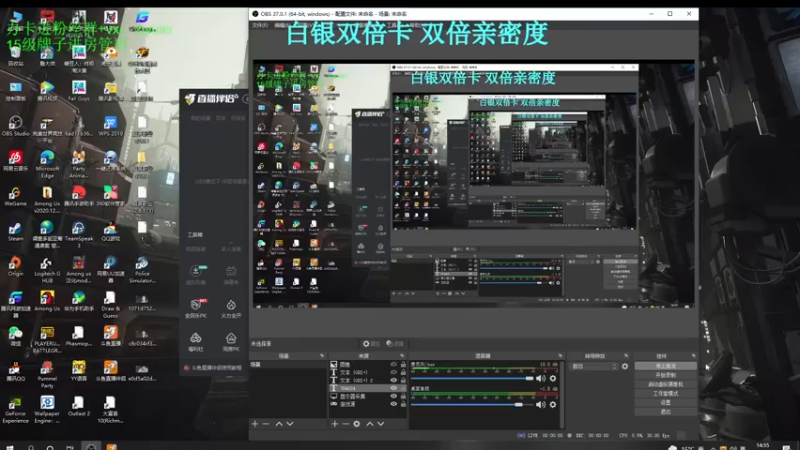The width and height of the screenshot is (800, 450).
Task: Open GeForce Experience desktop shortcut
Action: 15,410
